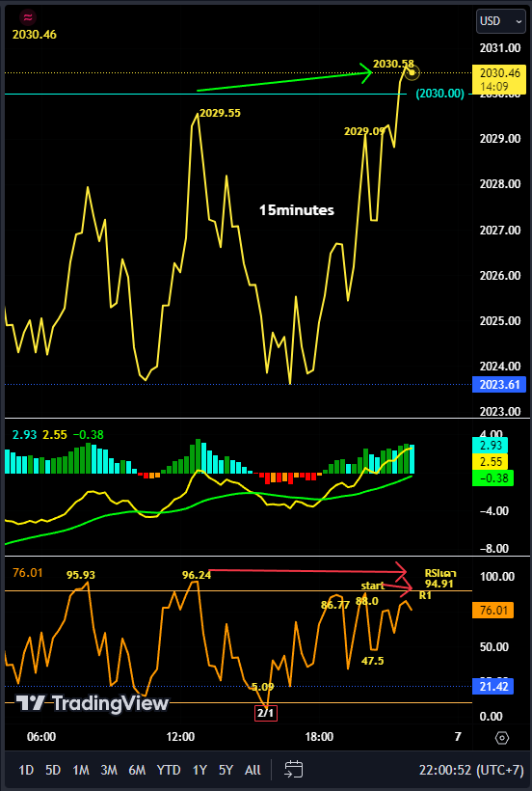Click the blue 21.42 RSI level label
The height and width of the screenshot is (791, 532).
tap(493, 686)
